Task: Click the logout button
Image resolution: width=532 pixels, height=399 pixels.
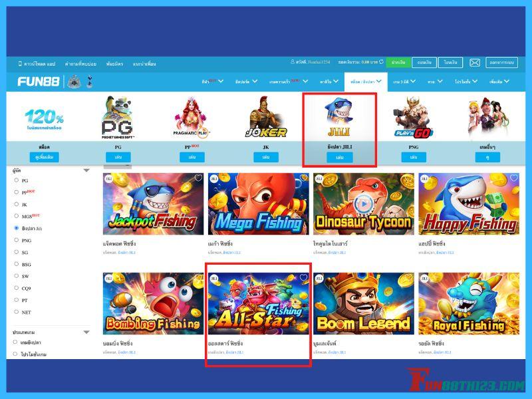Action: click(502, 63)
